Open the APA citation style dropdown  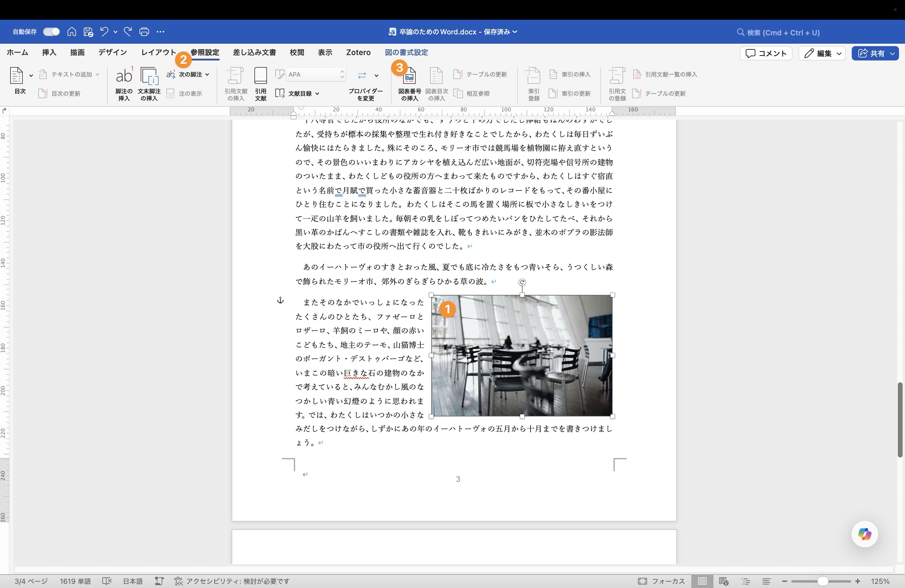point(341,74)
